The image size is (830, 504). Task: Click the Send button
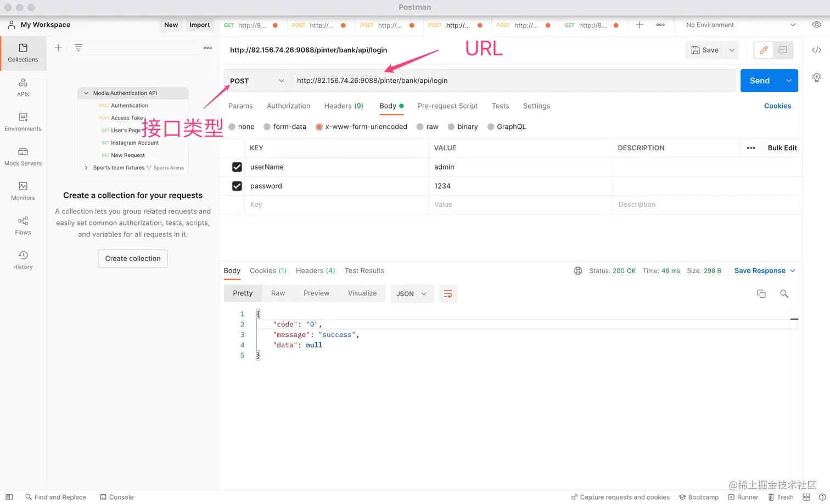pos(760,81)
